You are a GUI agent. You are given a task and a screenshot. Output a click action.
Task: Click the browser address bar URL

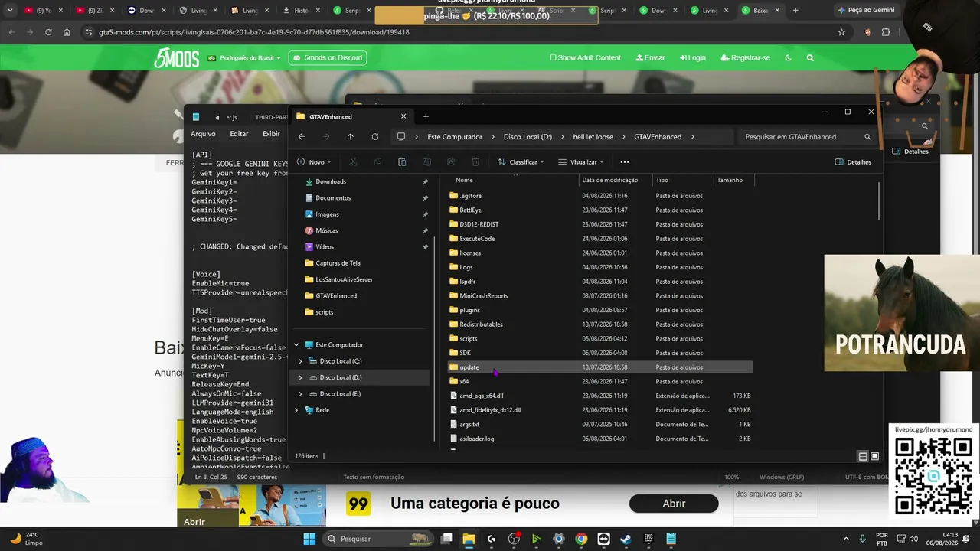(254, 32)
